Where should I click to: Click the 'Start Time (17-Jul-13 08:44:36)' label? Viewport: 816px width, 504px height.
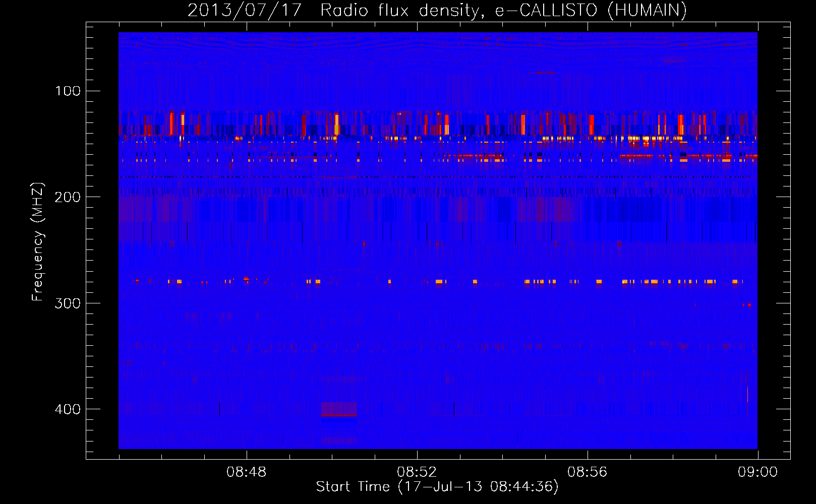[437, 487]
